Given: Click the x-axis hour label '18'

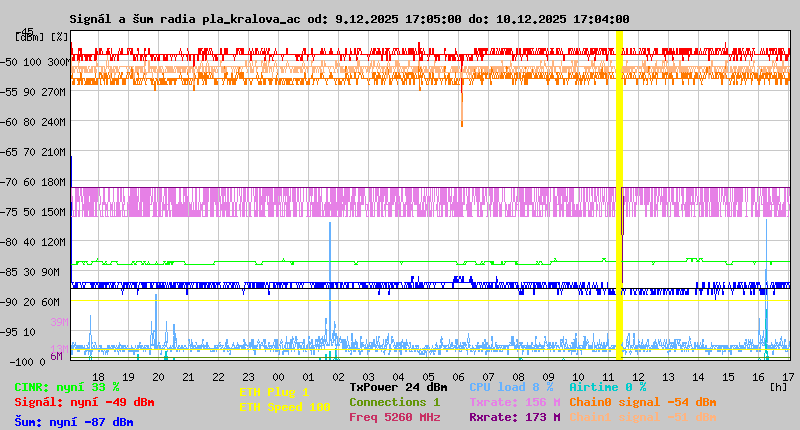Looking at the screenshot, I should tap(98, 377).
